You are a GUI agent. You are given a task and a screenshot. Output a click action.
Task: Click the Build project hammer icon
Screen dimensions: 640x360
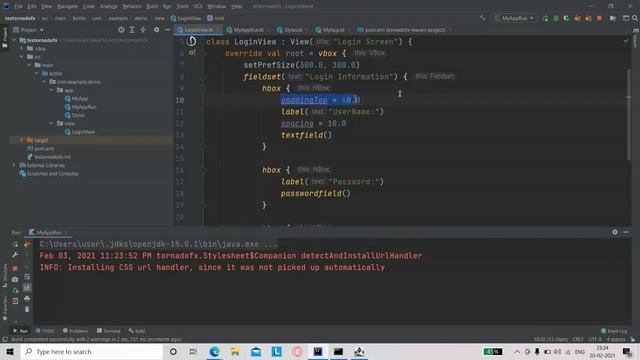(483, 18)
